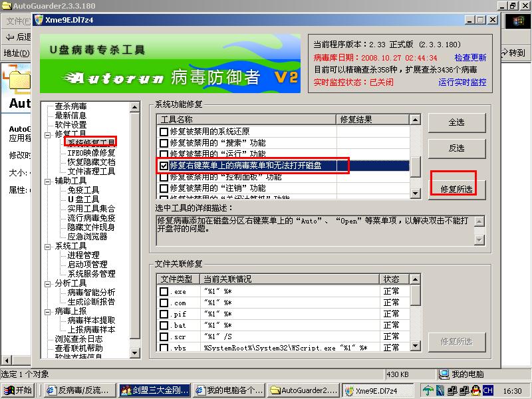Open 生成诊断报告 tree item

tap(91, 301)
